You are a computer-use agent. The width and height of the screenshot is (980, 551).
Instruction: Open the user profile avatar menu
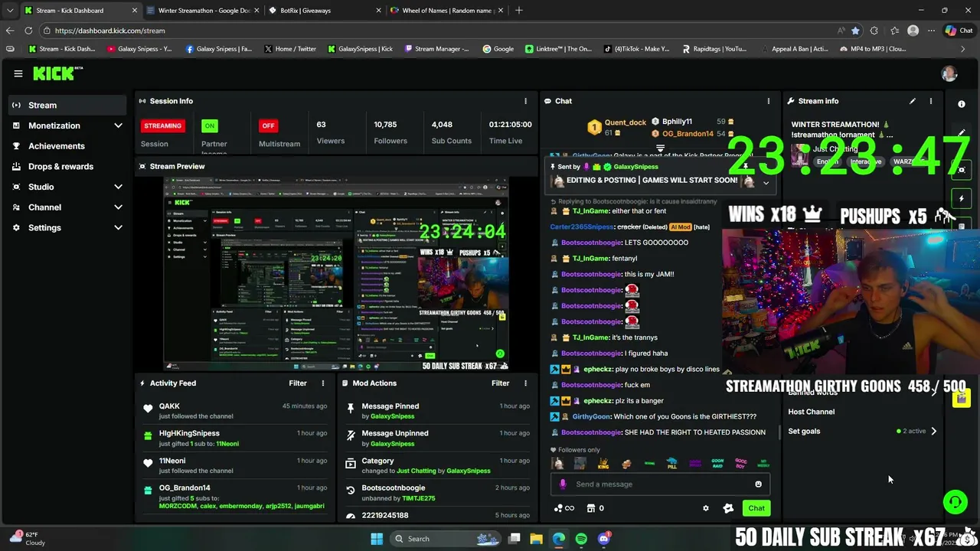(x=949, y=73)
